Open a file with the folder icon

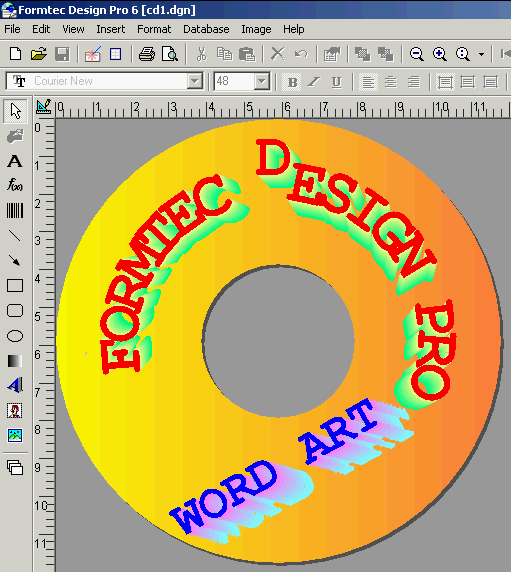tap(39, 54)
